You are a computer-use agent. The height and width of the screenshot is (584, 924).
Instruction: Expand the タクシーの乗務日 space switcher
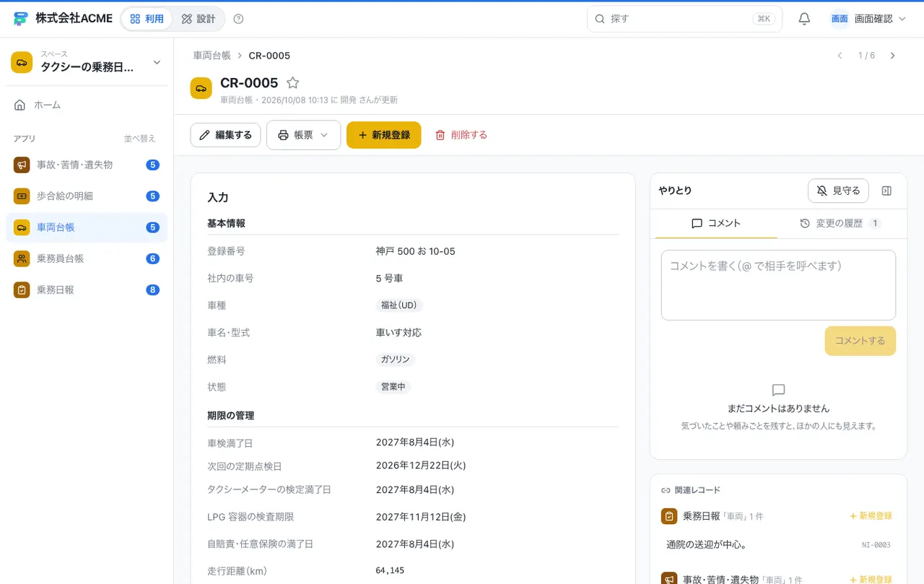[87, 63]
